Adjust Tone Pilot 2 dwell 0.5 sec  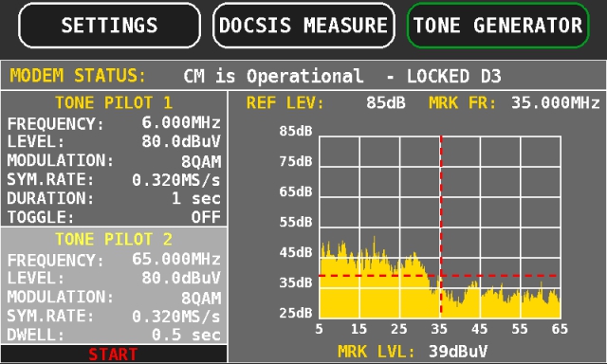pyautogui.click(x=186, y=335)
